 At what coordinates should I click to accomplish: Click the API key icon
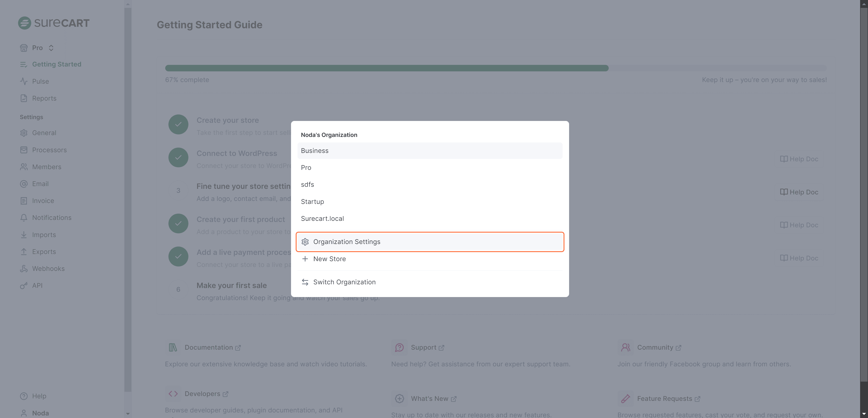(24, 286)
